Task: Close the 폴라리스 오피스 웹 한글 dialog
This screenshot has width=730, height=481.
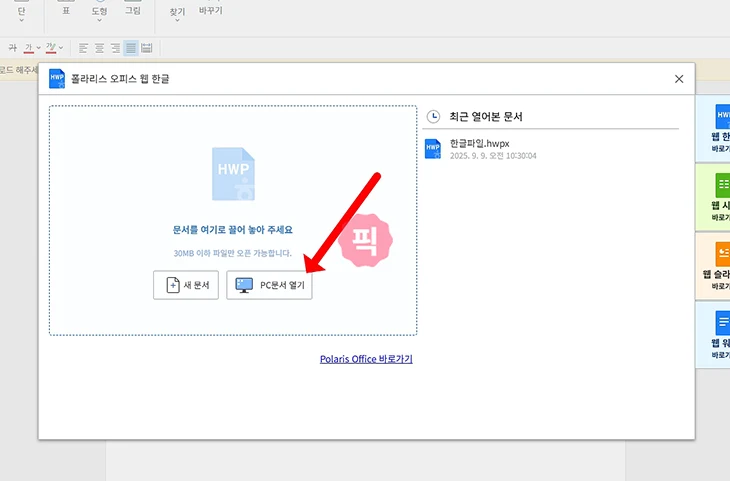Action: pos(679,79)
